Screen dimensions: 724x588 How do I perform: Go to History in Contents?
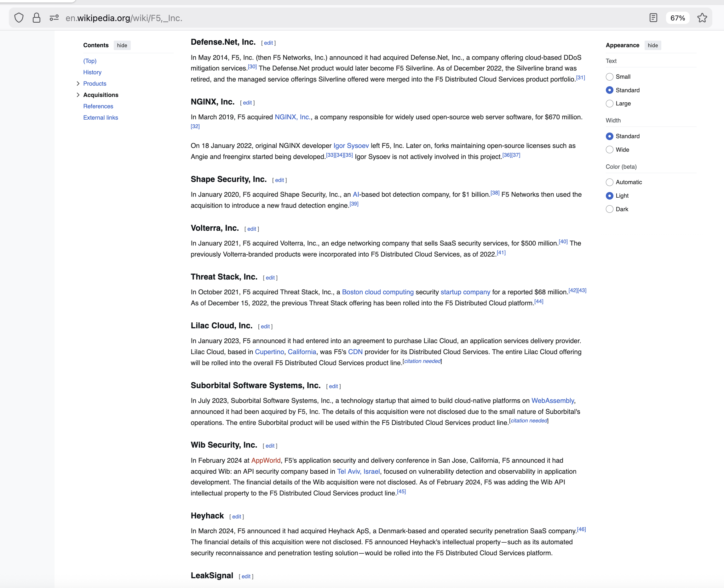coord(92,72)
